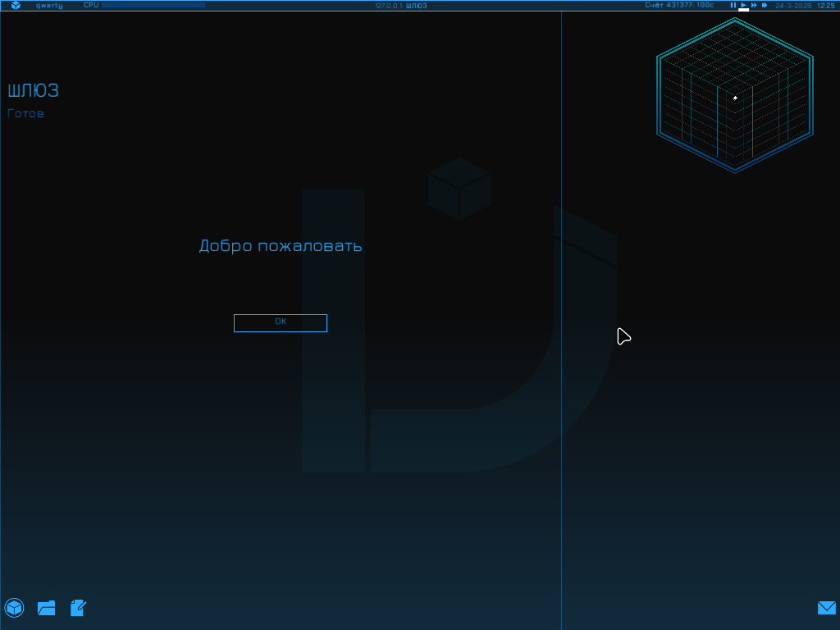This screenshot has width=840, height=630.
Task: Select the fastest speed control in top bar
Action: (765, 6)
